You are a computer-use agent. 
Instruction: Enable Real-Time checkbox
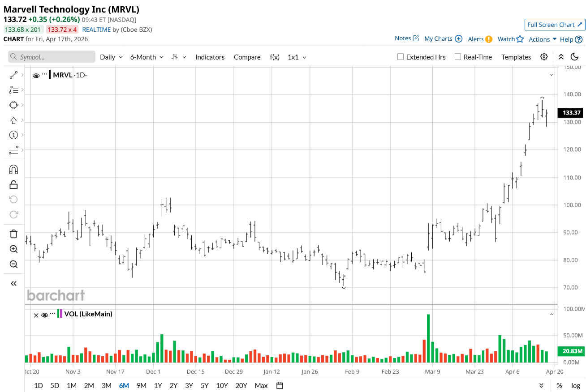click(457, 57)
